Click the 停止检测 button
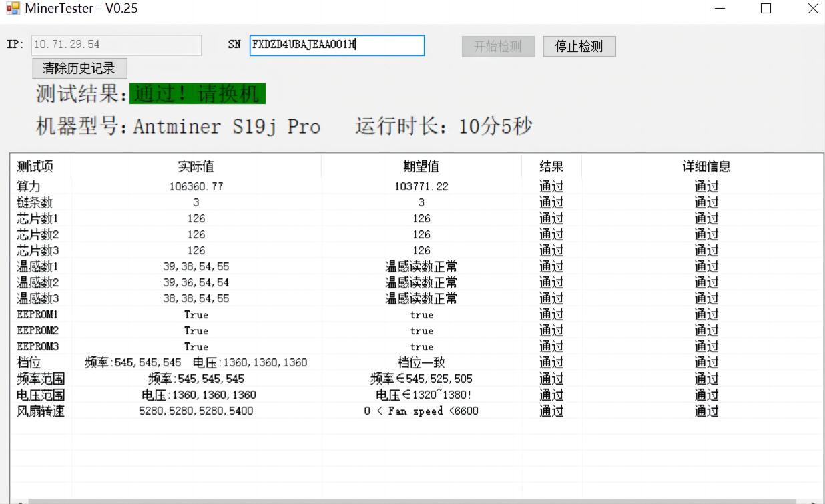Image resolution: width=825 pixels, height=504 pixels. pyautogui.click(x=579, y=46)
